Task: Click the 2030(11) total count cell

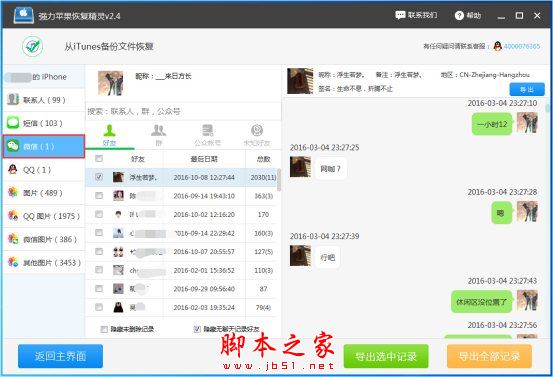Action: pyautogui.click(x=263, y=177)
